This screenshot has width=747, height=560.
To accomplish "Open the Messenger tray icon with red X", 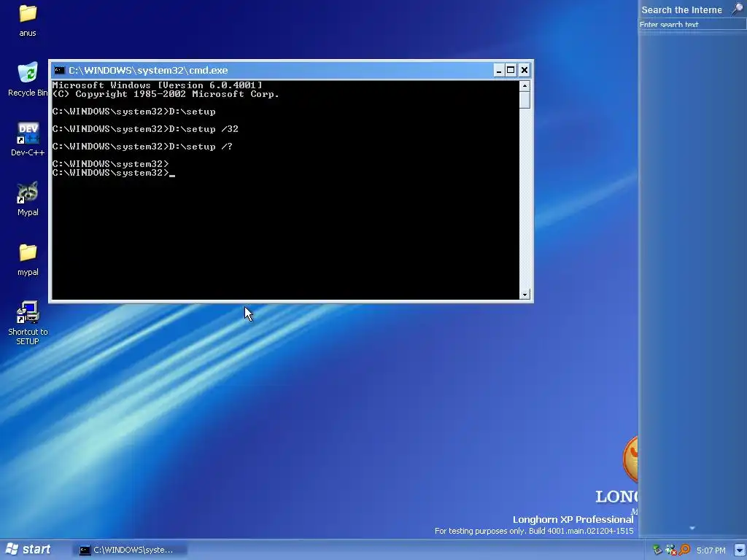I will pos(671,550).
